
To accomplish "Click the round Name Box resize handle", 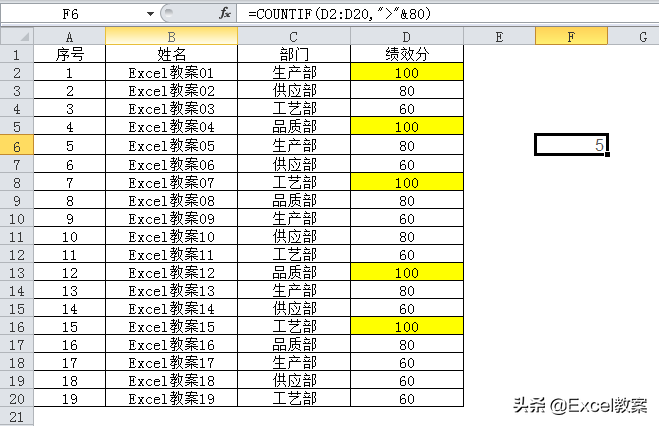I will click(168, 13).
